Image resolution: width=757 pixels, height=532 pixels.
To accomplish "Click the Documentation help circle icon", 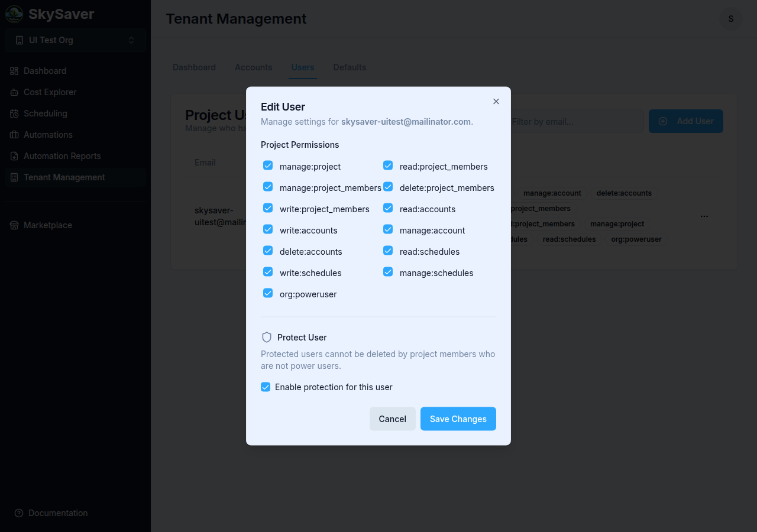I will [19, 513].
